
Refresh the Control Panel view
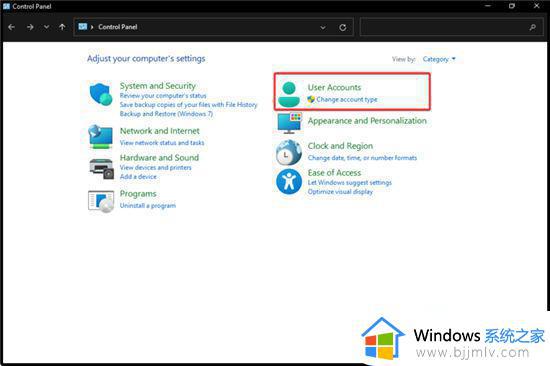tap(343, 27)
